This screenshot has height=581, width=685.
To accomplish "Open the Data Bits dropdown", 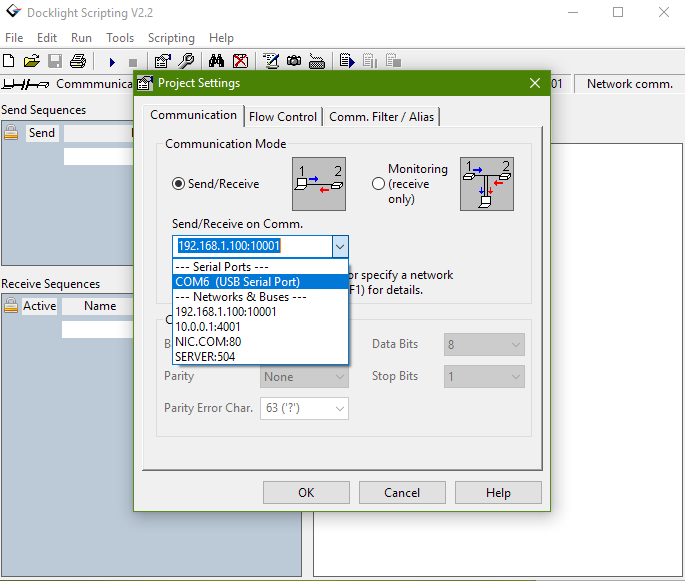I will click(x=484, y=345).
